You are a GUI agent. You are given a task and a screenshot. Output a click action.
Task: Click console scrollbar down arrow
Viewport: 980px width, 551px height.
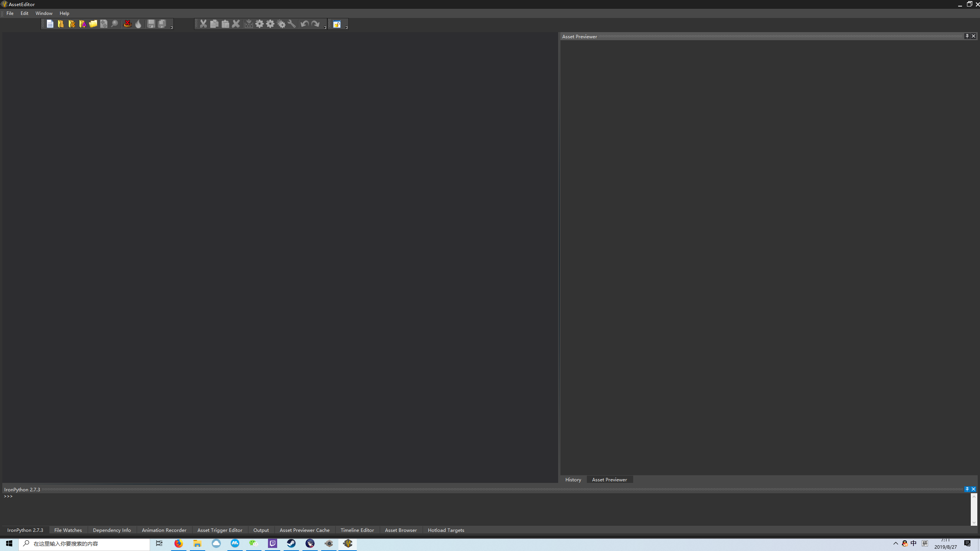pyautogui.click(x=974, y=523)
